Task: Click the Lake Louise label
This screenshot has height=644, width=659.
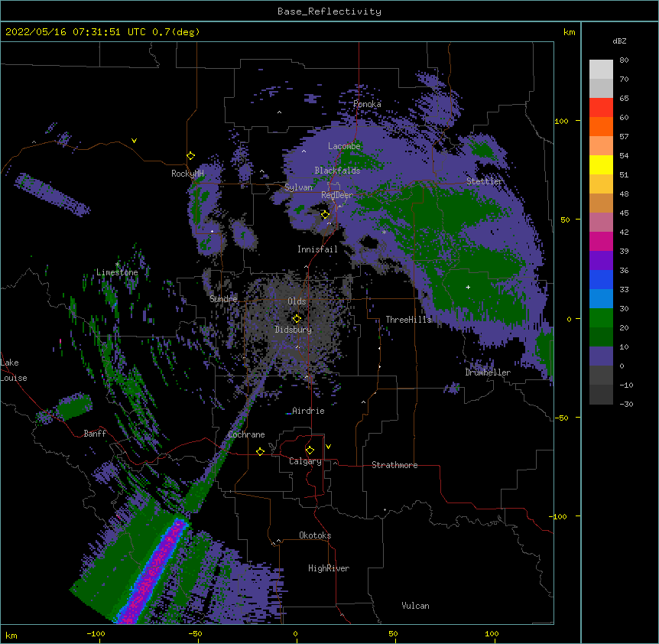Action: pos(14,370)
